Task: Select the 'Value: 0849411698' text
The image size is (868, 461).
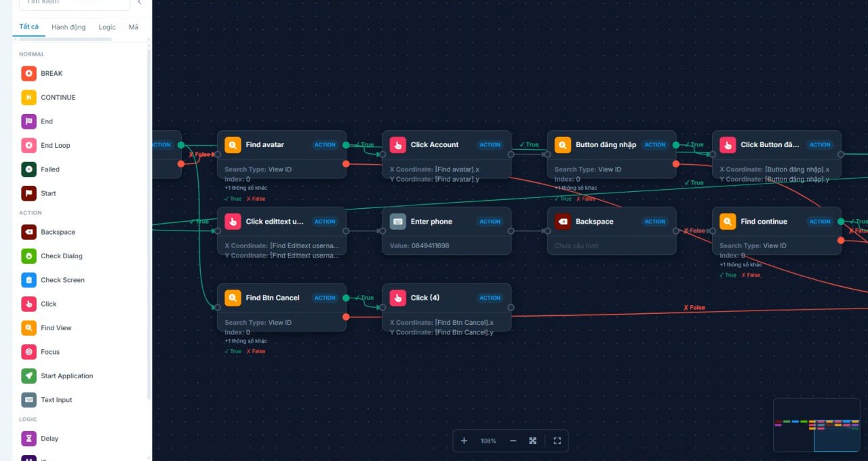Action: coord(419,245)
